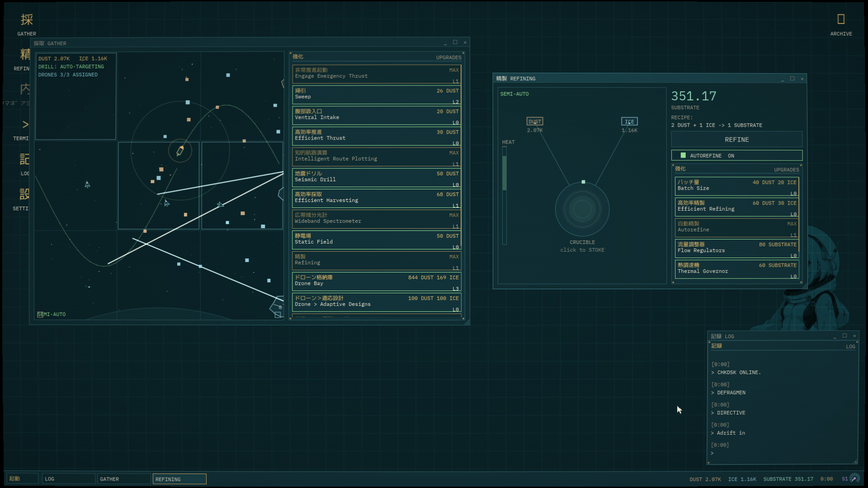Screen dimensions: 868x488
Task: Buy the Ventral Intake upgrade
Action: click(377, 116)
